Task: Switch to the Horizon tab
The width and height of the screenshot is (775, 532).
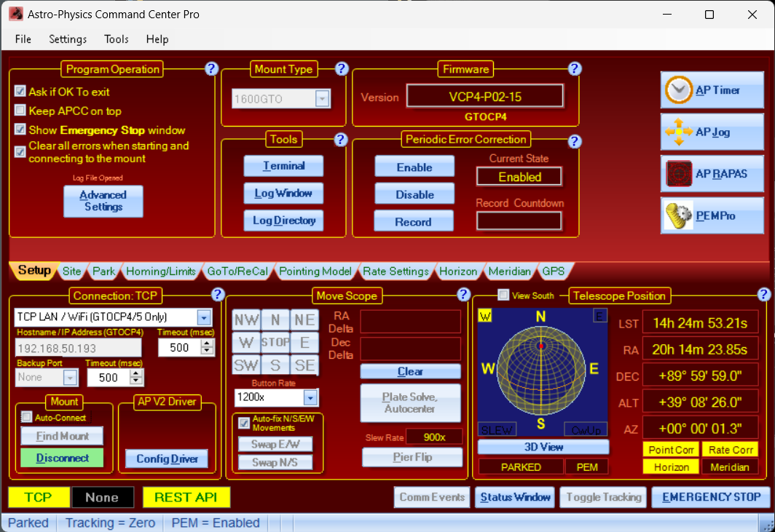Action: [x=458, y=271]
